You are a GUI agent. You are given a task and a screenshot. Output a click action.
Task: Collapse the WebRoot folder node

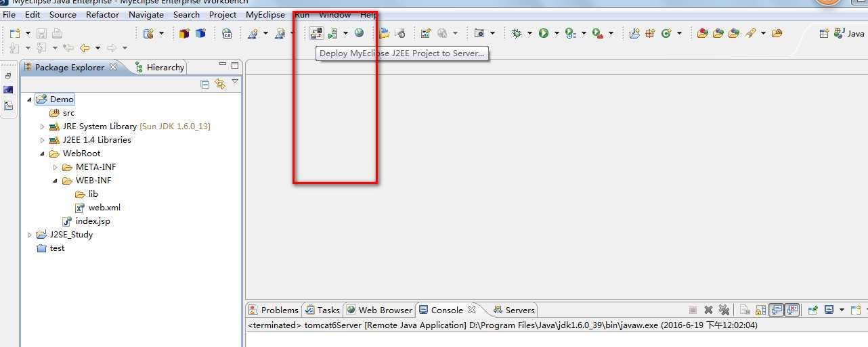pyautogui.click(x=42, y=154)
